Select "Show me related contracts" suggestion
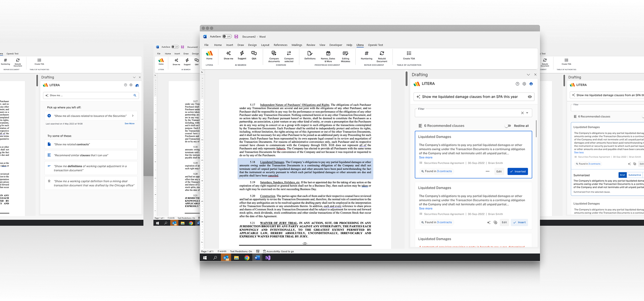 [x=91, y=144]
